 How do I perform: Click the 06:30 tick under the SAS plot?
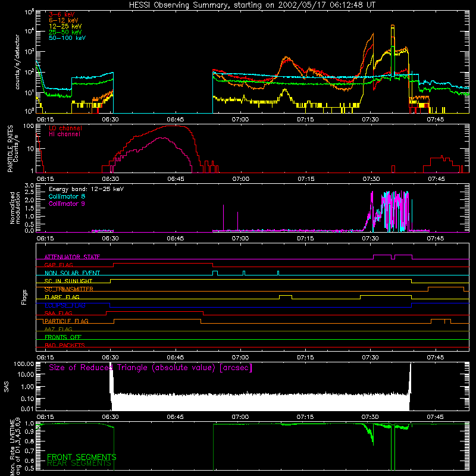click(x=110, y=417)
